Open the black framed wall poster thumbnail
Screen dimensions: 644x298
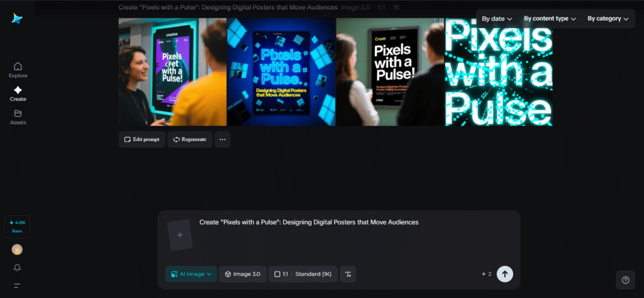pos(390,72)
